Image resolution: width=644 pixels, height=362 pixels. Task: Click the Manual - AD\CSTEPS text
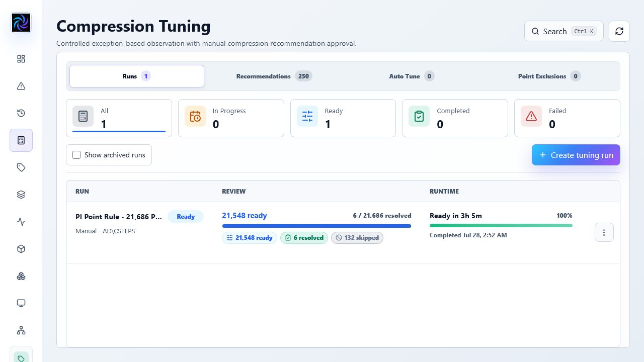pyautogui.click(x=105, y=231)
